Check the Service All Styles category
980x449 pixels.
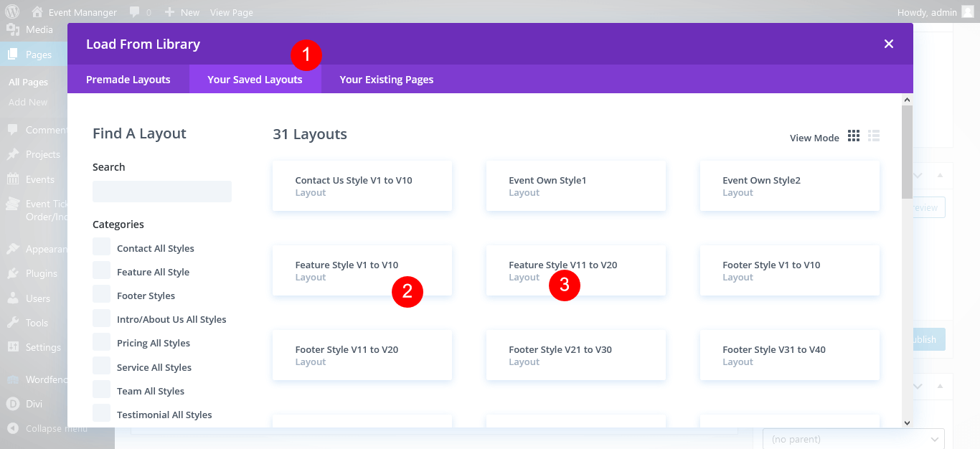[x=101, y=366]
